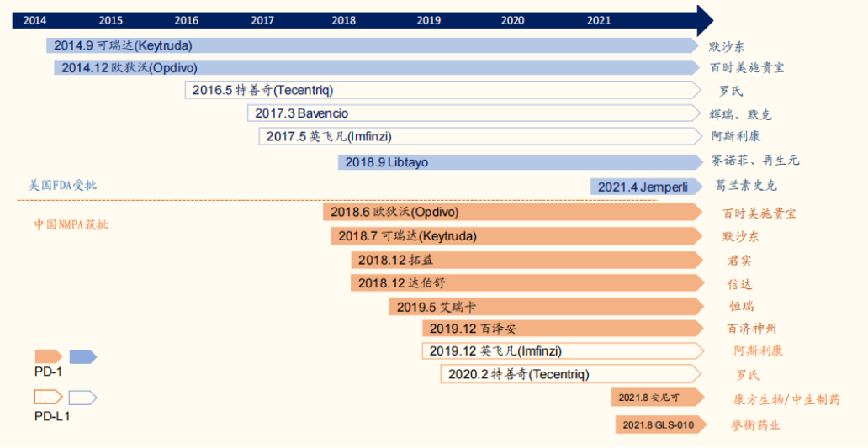Click the 2021.8 安尼可 bar
The height and width of the screenshot is (448, 868).
[658, 397]
